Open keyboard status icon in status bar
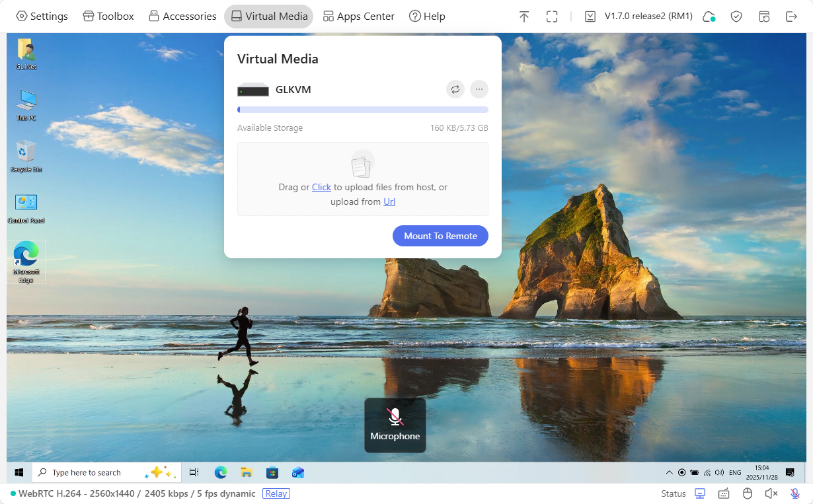Viewport: 813px width, 504px height. [x=724, y=493]
